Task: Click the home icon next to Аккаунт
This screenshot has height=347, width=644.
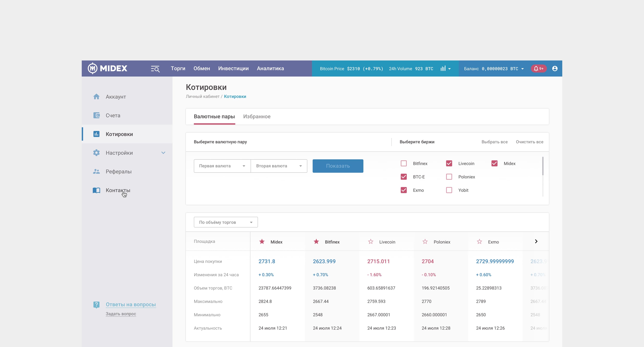Action: 96,96
